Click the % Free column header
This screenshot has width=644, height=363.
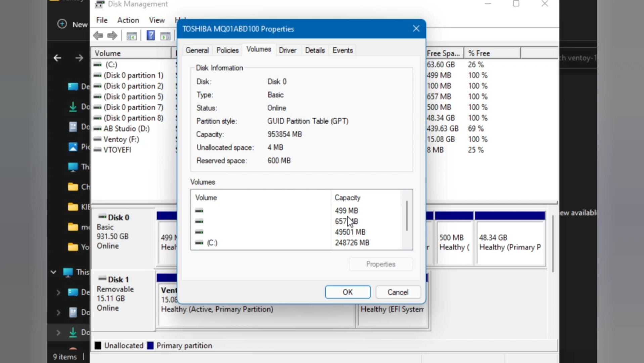492,53
